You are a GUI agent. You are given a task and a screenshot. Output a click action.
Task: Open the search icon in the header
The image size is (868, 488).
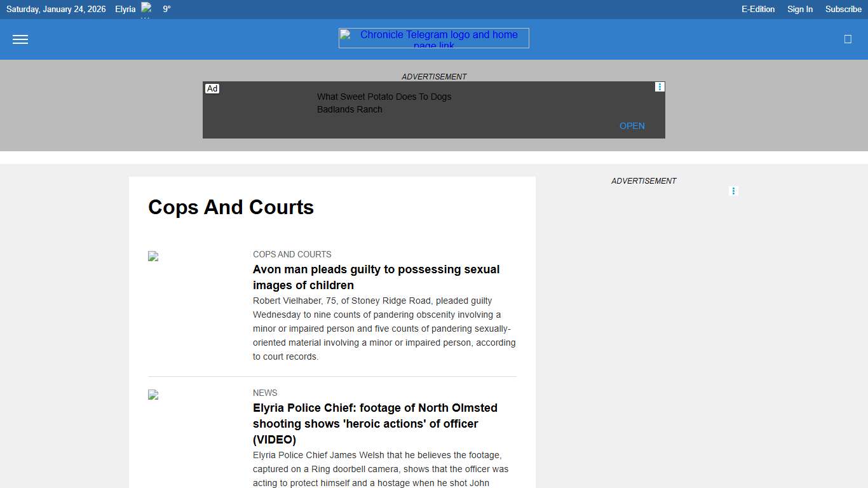coord(847,39)
